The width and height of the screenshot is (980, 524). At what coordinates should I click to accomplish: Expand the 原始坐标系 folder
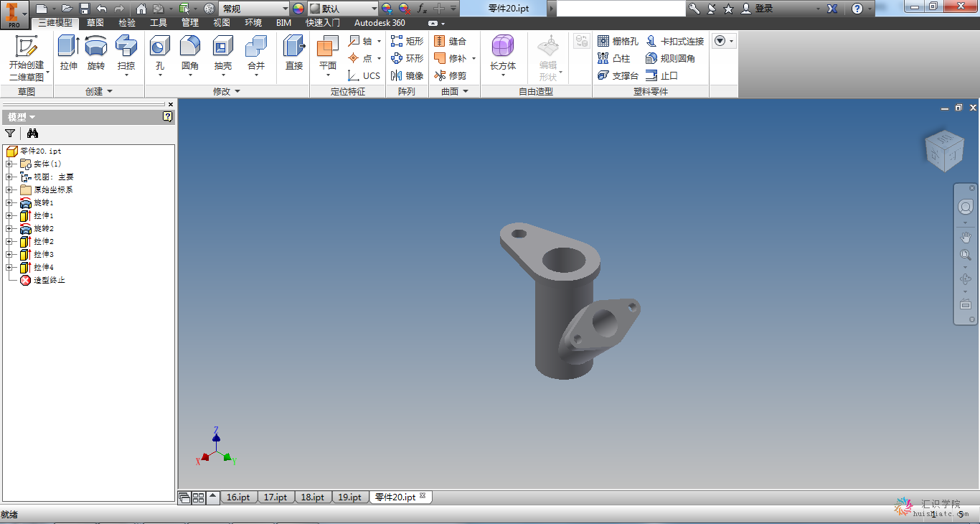pos(9,190)
